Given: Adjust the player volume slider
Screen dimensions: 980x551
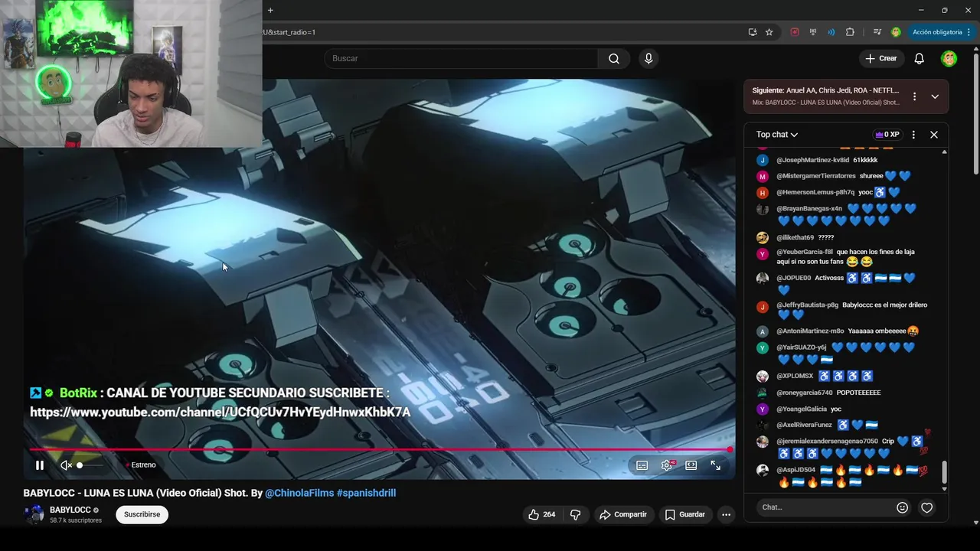Looking at the screenshot, I should pyautogui.click(x=90, y=465).
